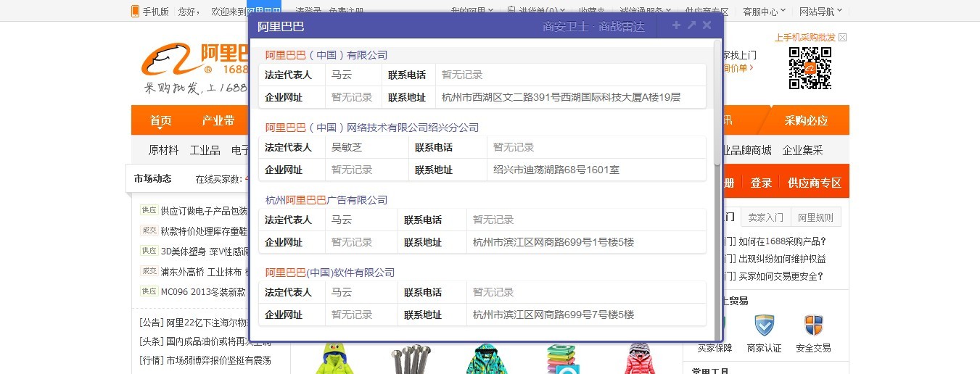Screen dimensions: 980x374
Task: Click the 安全交易 shield icon
Action: tap(813, 325)
